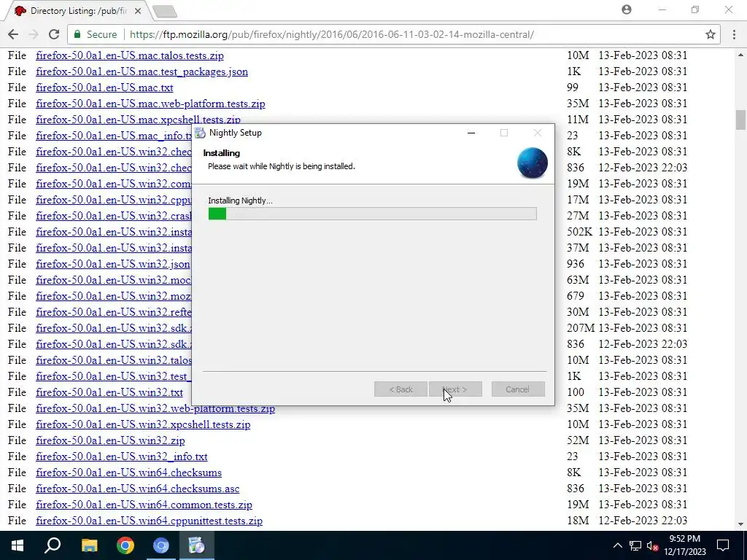
Task: Click the 52M file size value
Action: [x=578, y=440]
